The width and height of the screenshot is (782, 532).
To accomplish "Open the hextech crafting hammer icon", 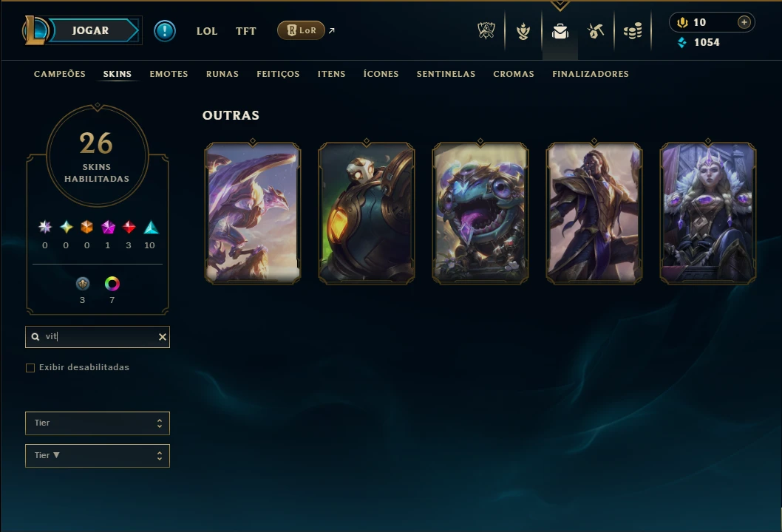I will 596,32.
